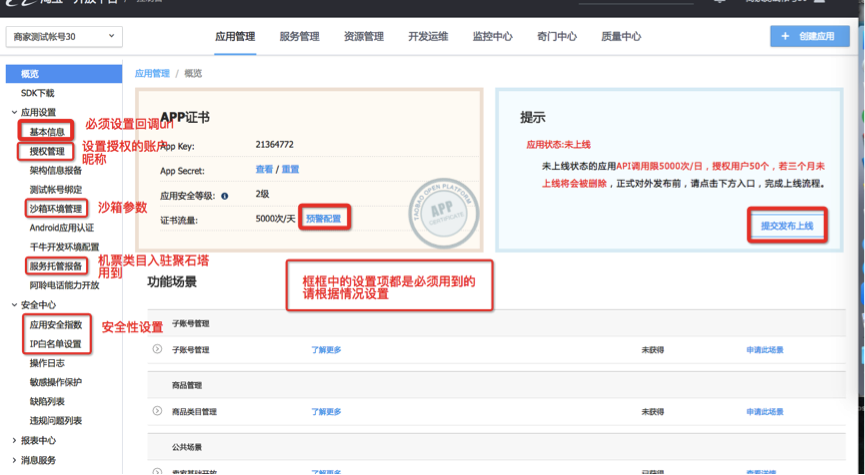Click 了解更多 in the 子账号管理 row

326,350
